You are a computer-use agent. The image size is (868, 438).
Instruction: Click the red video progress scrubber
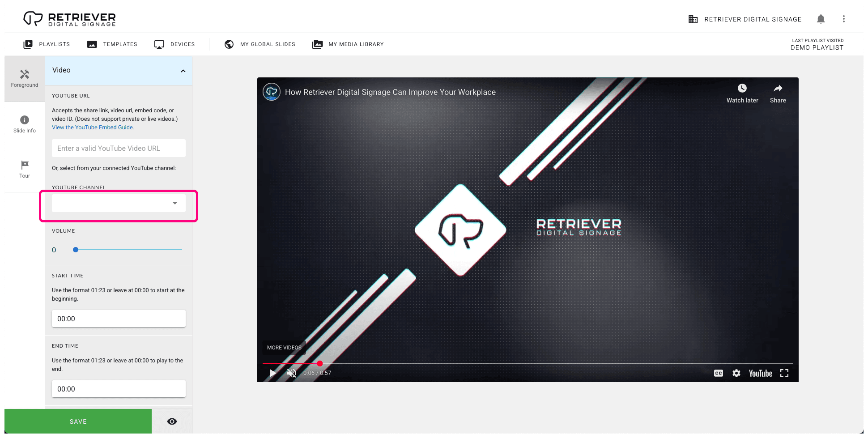(320, 363)
